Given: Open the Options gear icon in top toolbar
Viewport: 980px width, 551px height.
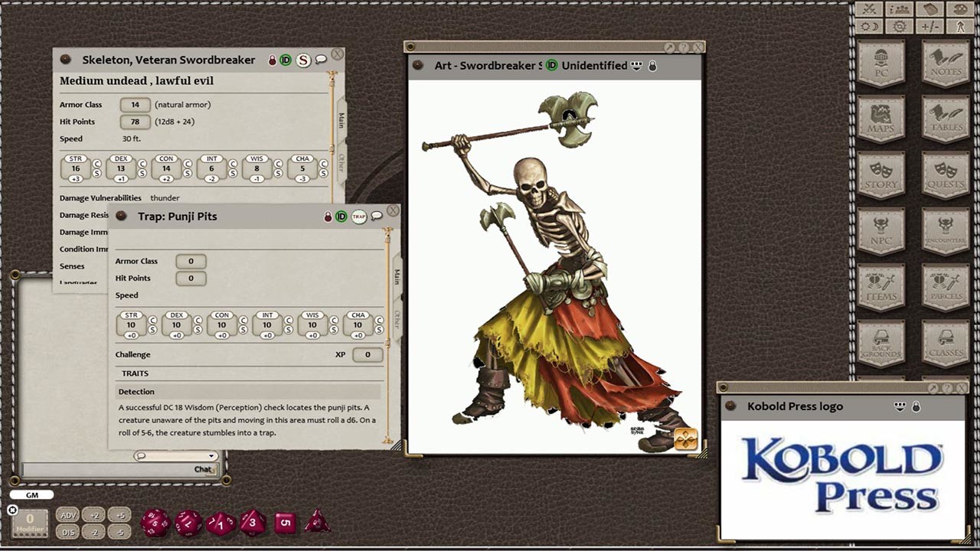Looking at the screenshot, I should pyautogui.click(x=898, y=25).
